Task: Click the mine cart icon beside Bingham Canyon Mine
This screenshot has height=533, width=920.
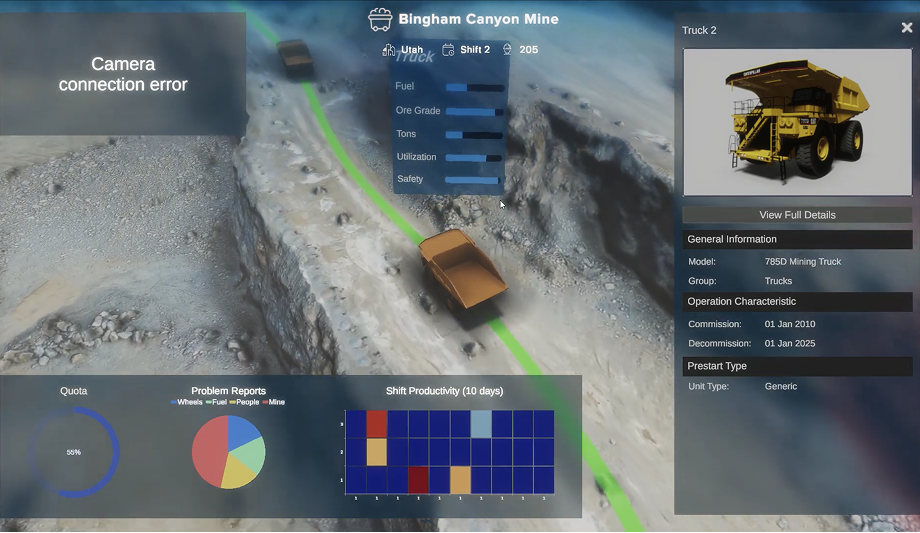Action: tap(380, 19)
